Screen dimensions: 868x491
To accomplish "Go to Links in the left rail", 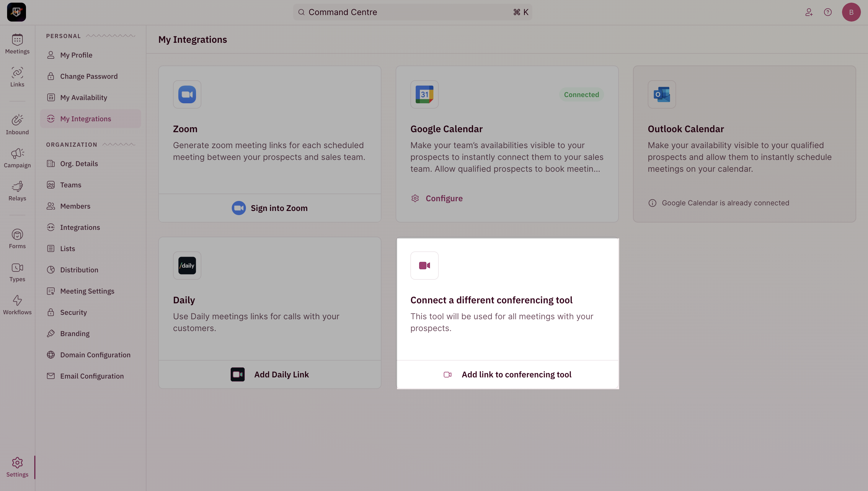I will tap(17, 77).
